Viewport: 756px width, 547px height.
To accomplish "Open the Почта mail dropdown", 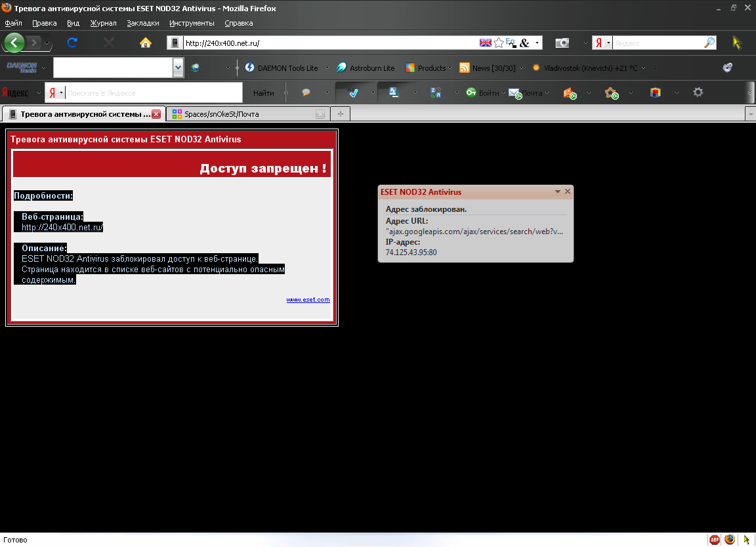I will (547, 93).
